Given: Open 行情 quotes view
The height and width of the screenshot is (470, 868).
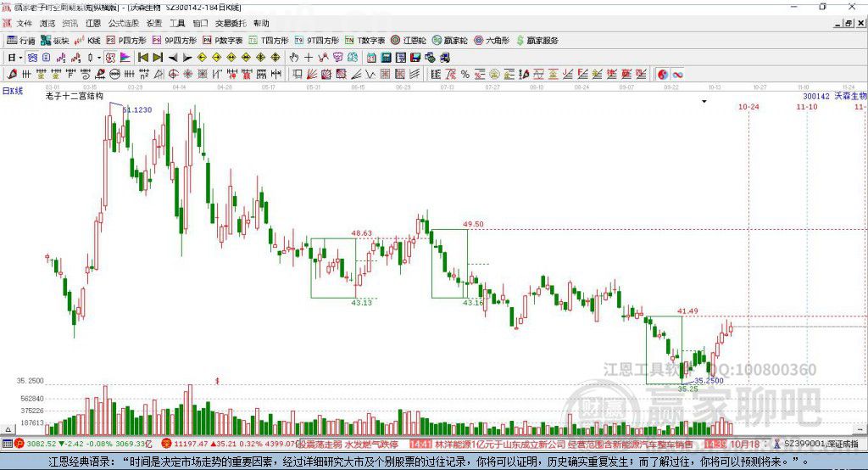Looking at the screenshot, I should (21, 41).
